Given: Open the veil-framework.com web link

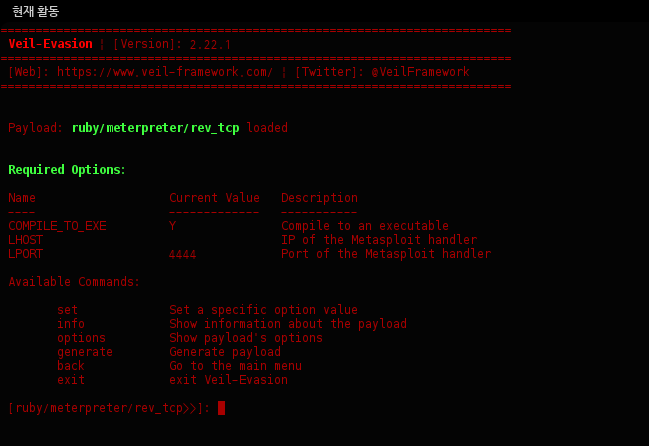Looking at the screenshot, I should [165, 72].
